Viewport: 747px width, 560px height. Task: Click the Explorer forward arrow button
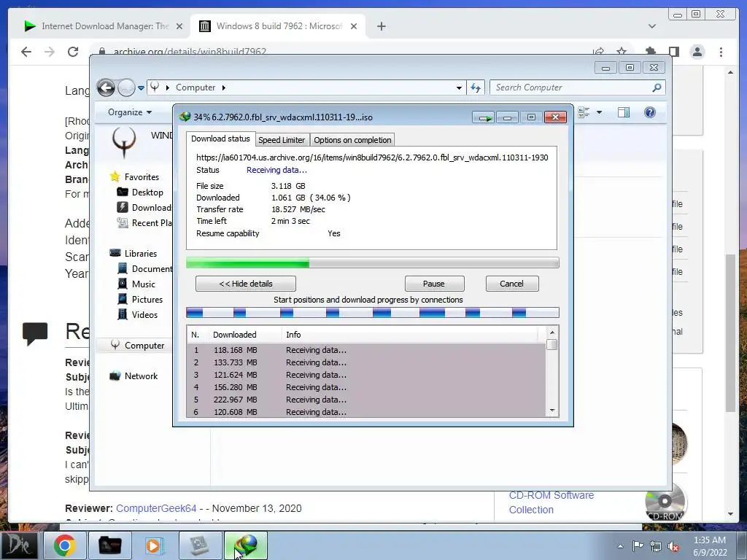[126, 87]
